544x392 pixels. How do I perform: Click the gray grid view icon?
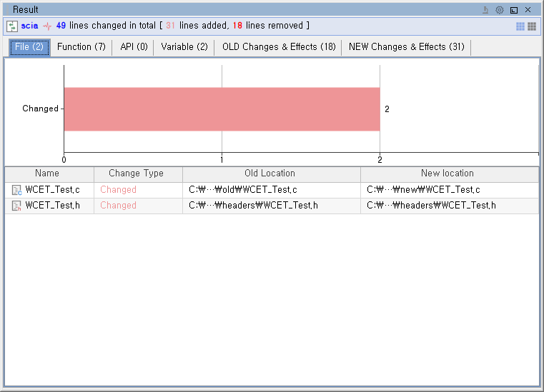click(x=532, y=26)
